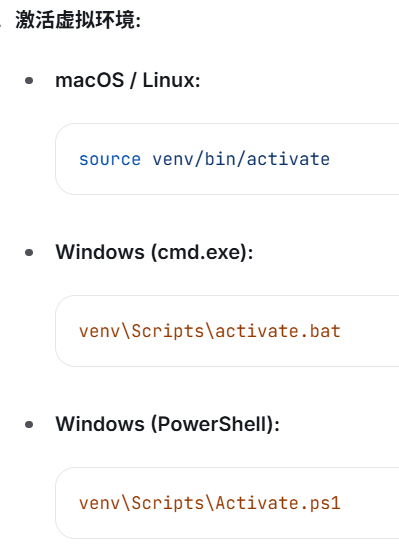Click the Windows (cmd.exe) list label
The height and width of the screenshot is (550, 399).
coord(154,252)
